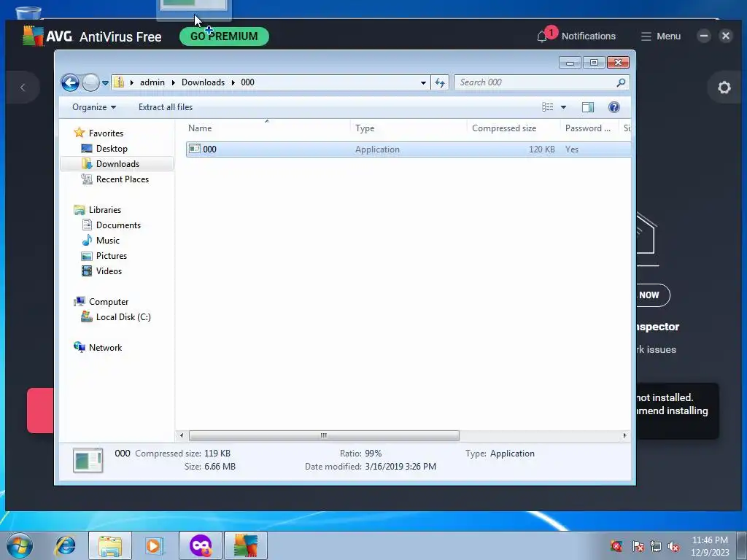Launch Internet Explorer from taskbar
The width and height of the screenshot is (747, 560).
pos(65,545)
